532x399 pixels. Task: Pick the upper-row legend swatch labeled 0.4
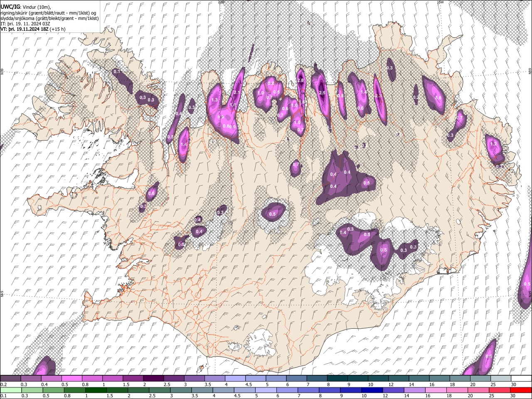[51, 379]
